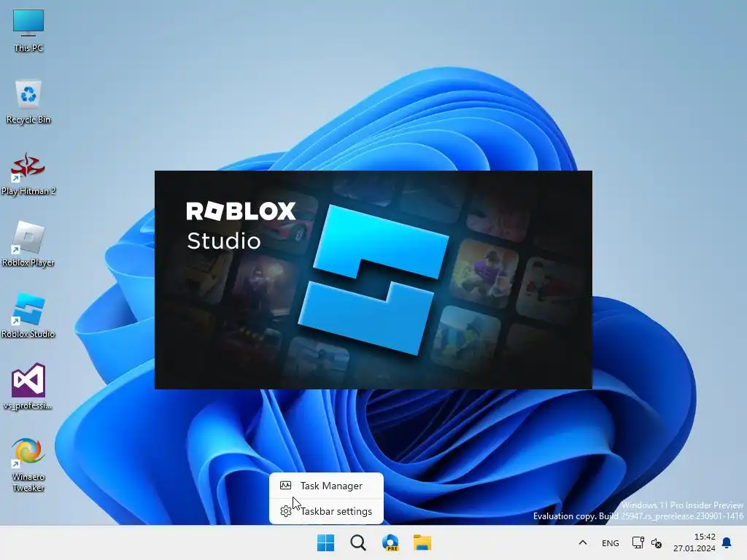Open the notification bell icon
Viewport: 747px width, 560px height.
[x=727, y=542]
